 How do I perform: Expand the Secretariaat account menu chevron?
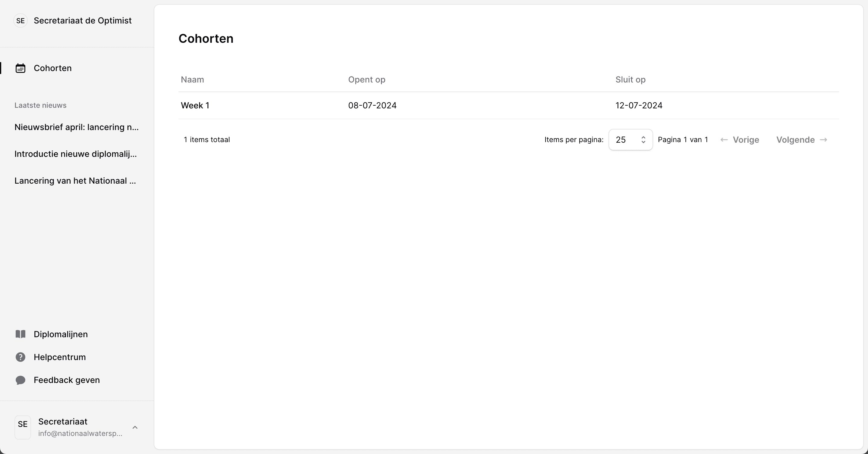135,428
